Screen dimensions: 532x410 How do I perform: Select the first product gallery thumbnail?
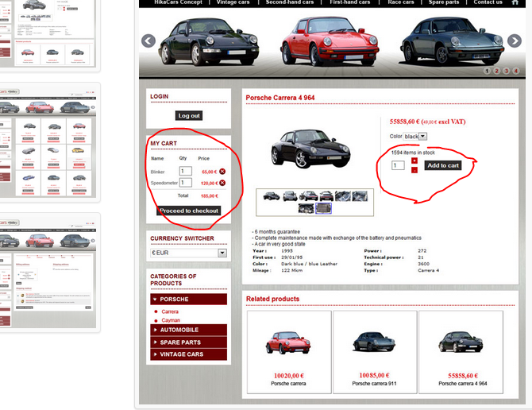272,195
